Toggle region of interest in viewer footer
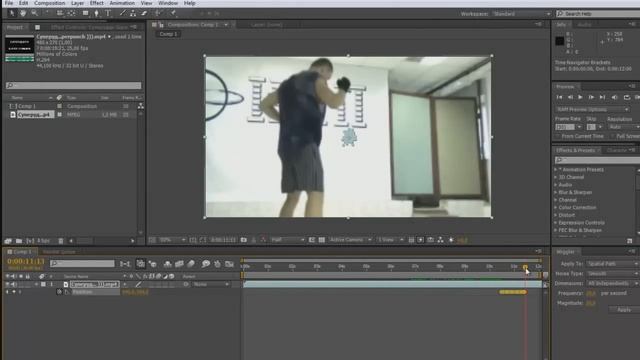640x360 pixels. (312, 240)
